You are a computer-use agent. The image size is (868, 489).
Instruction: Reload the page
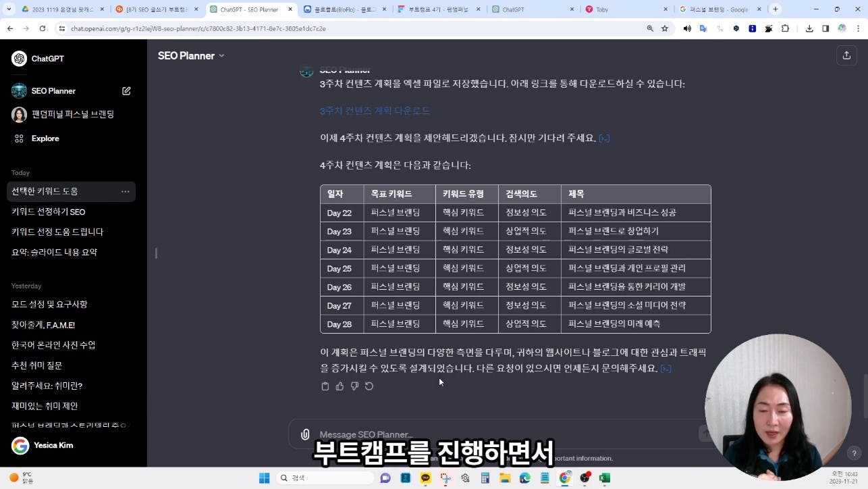coord(43,28)
